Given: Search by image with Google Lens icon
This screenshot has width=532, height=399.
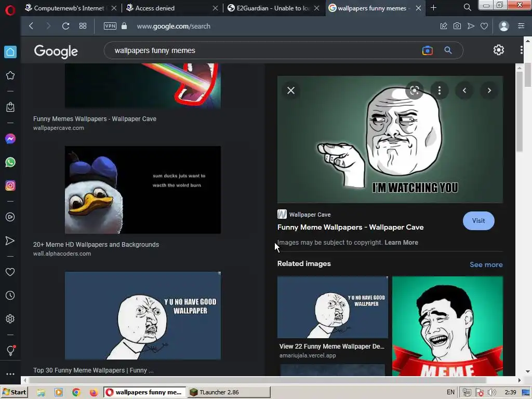Looking at the screenshot, I should point(428,50).
